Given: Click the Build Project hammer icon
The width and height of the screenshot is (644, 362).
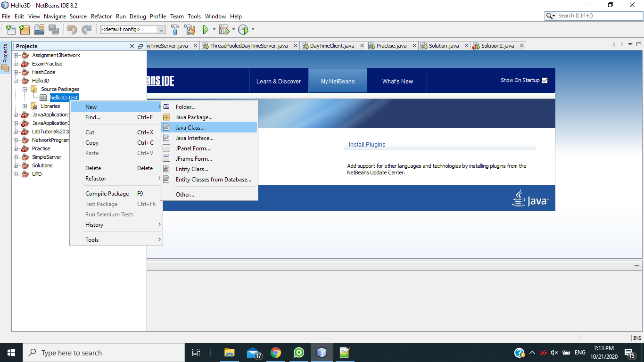Looking at the screenshot, I should [175, 30].
